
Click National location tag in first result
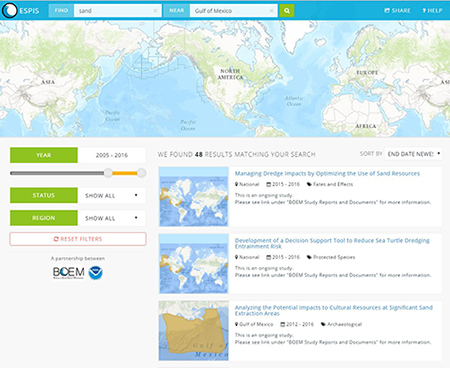click(x=247, y=184)
